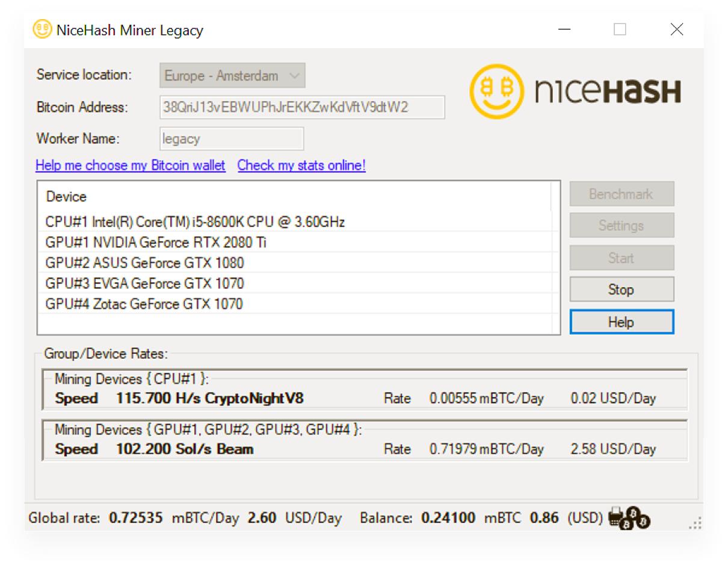Click the window resize grip in status bar
This screenshot has width=728, height=568.
pos(695,523)
